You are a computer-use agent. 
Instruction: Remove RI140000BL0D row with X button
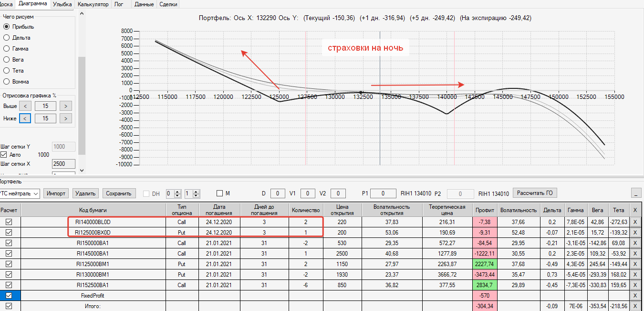(635, 222)
